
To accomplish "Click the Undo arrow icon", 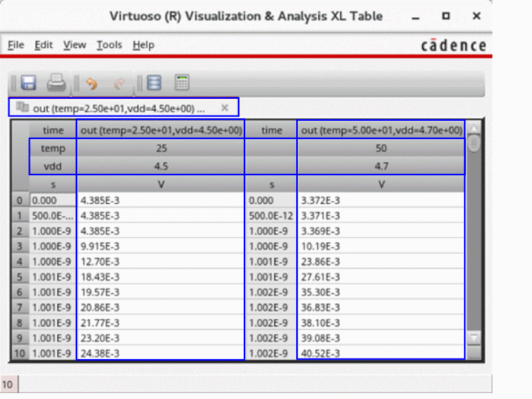I will tap(91, 83).
